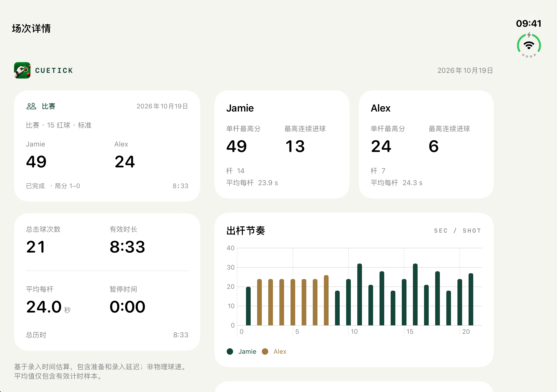This screenshot has height=392, width=557.
Task: Click the 比赛 header label in match card
Action: coord(49,106)
